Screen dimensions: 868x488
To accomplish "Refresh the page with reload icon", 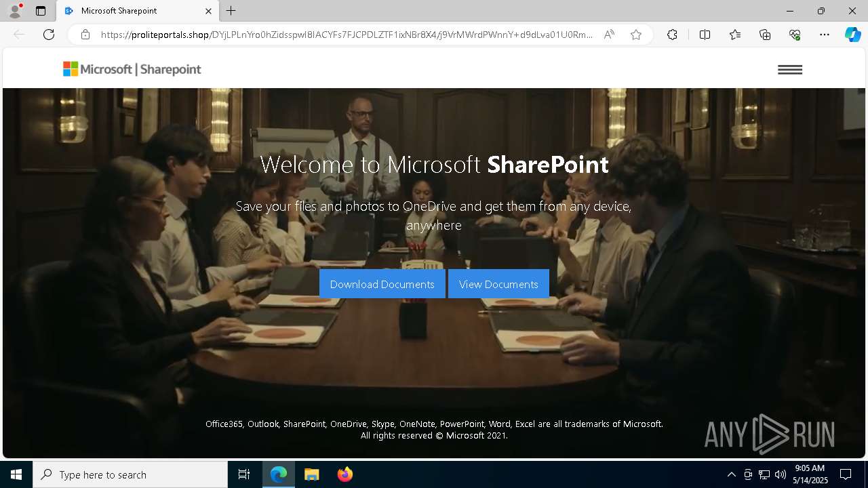I will pyautogui.click(x=49, y=35).
